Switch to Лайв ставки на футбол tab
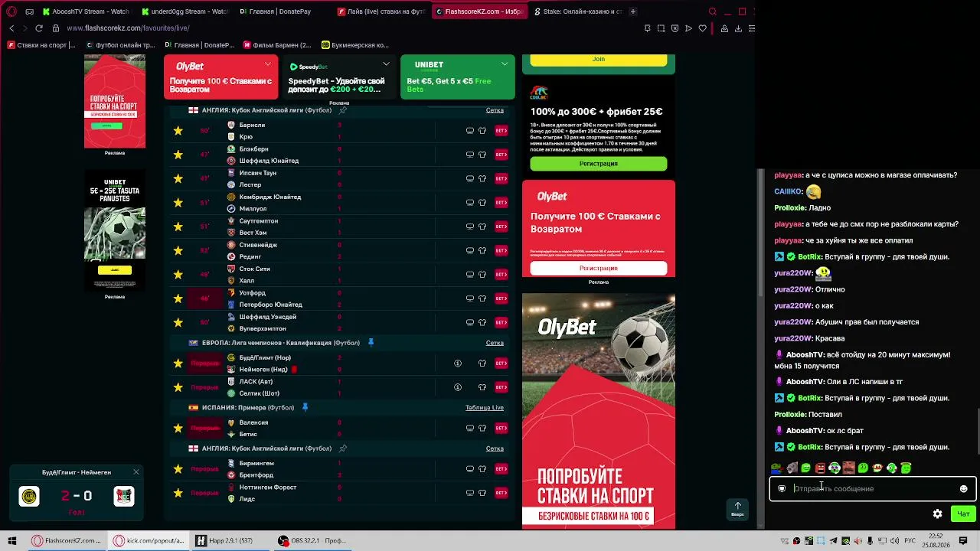980x551 pixels. click(381, 11)
